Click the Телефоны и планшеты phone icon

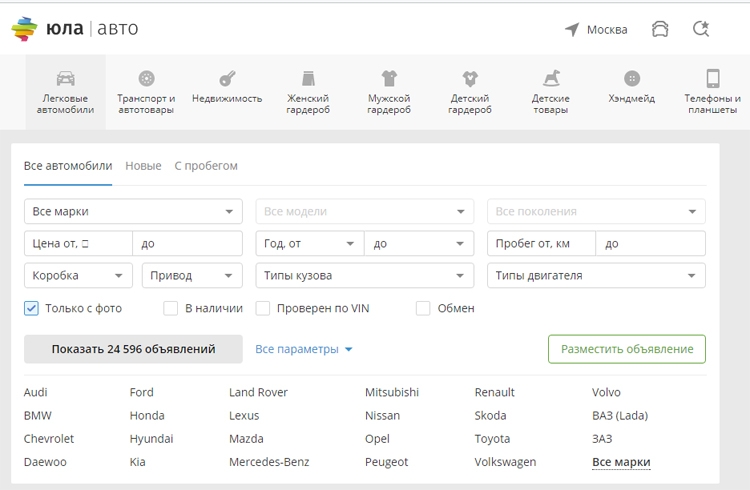(x=713, y=78)
